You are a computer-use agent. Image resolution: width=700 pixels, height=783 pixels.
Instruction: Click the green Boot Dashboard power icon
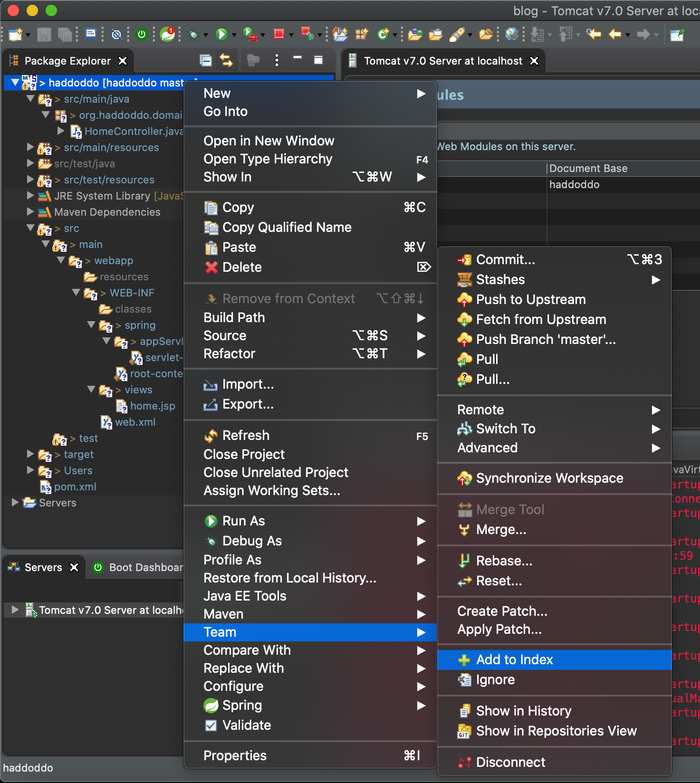point(142,34)
